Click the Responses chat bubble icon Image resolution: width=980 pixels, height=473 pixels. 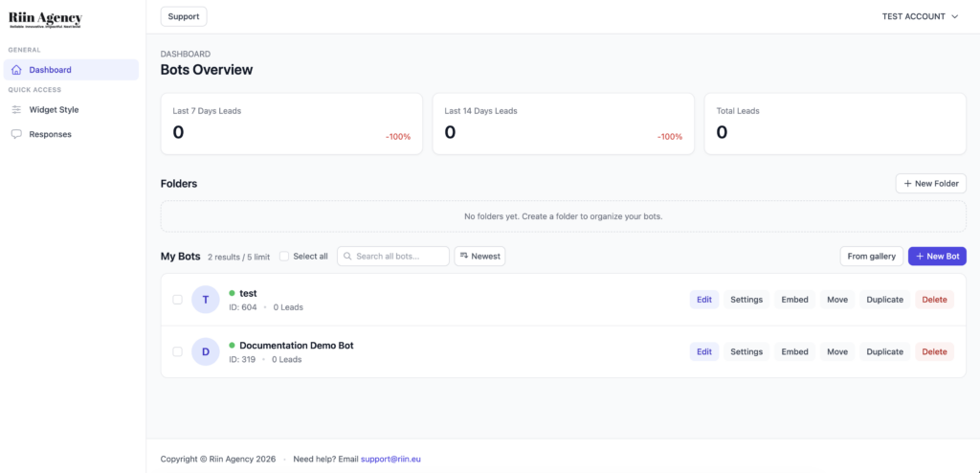pyautogui.click(x=16, y=135)
